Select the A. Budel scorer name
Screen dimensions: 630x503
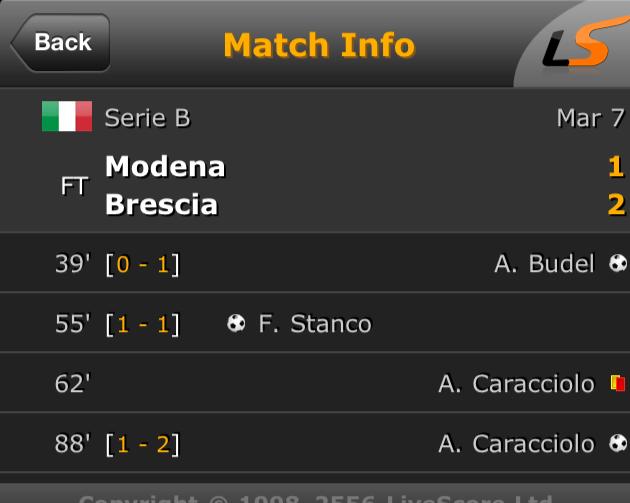click(x=545, y=265)
